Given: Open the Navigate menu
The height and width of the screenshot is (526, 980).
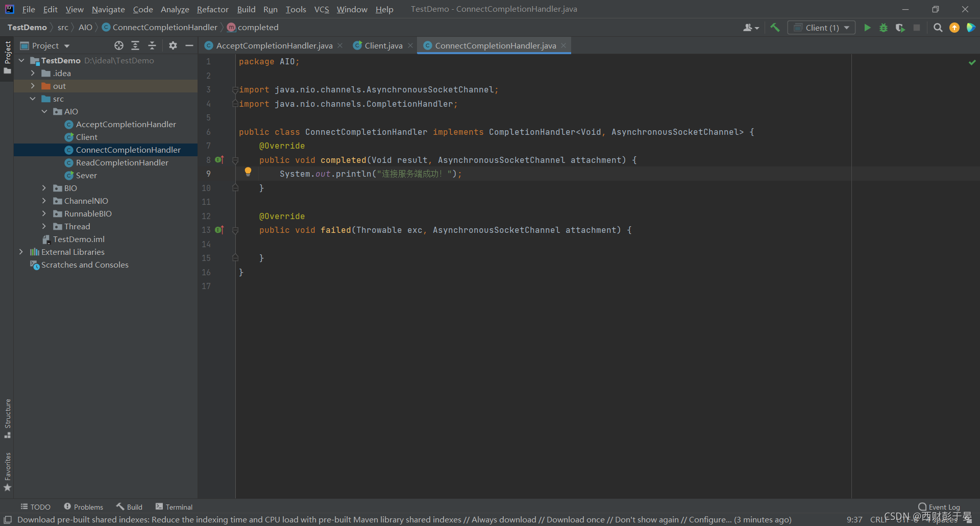Looking at the screenshot, I should [x=108, y=9].
